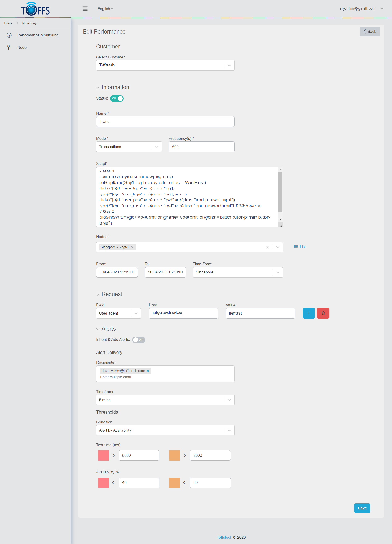The width and height of the screenshot is (392, 544).
Task: Expand the Alert by Availability condition dropdown
Action: point(229,430)
